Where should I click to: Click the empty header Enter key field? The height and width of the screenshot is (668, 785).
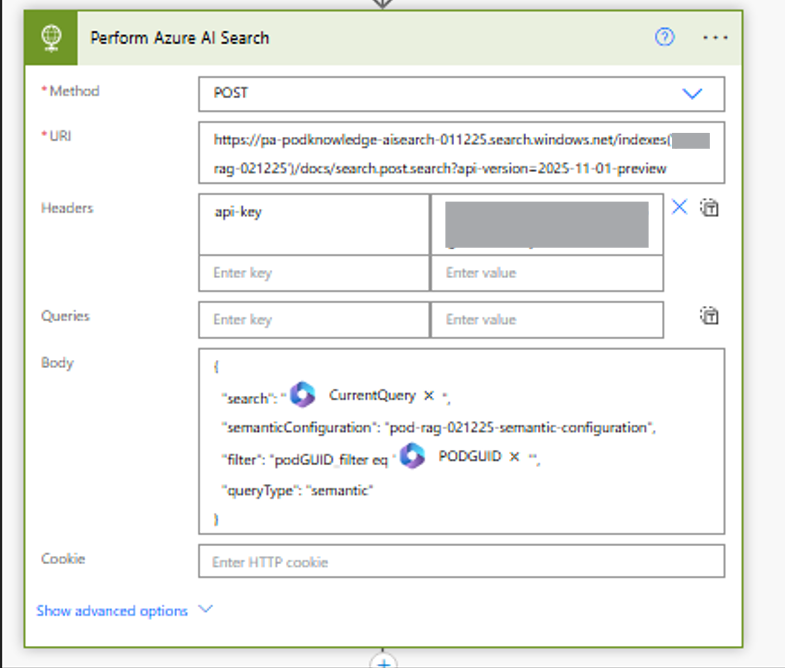(x=314, y=273)
